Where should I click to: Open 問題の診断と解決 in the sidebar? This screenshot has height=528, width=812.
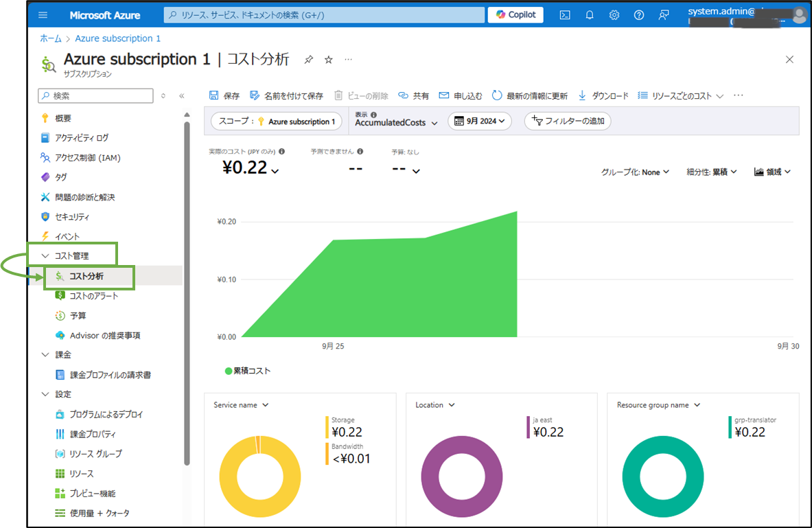point(84,197)
